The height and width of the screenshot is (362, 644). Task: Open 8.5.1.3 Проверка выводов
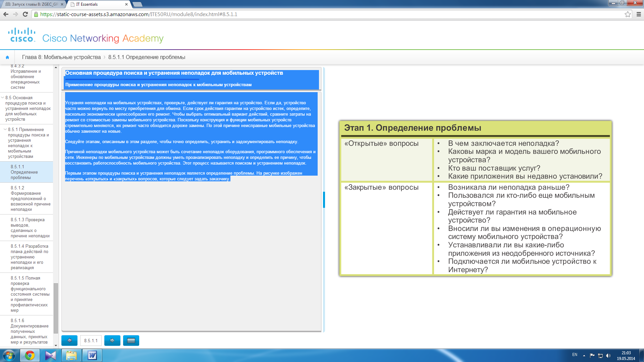pos(26,228)
